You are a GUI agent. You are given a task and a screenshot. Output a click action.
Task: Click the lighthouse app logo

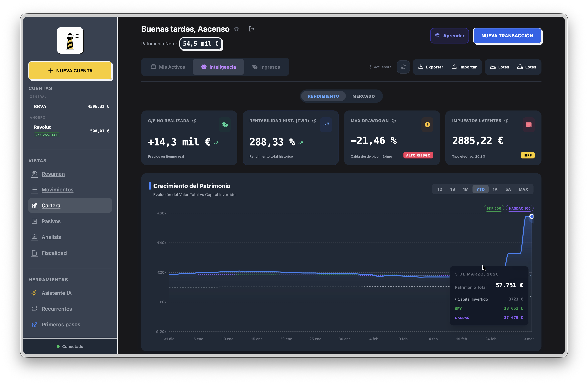(x=70, y=40)
